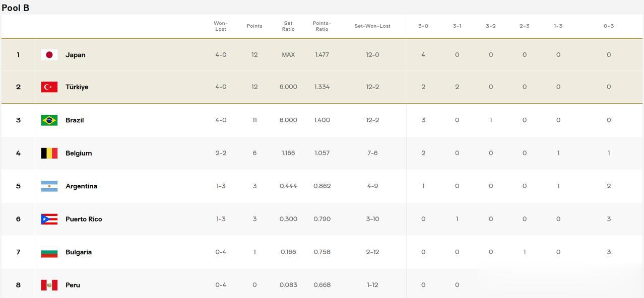
Task: Open the Peru team link
Action: 73,285
